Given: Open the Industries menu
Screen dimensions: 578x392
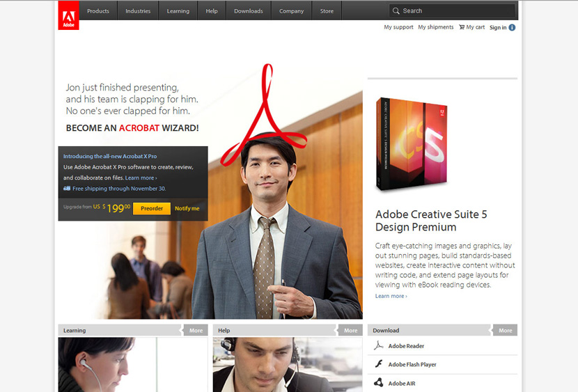Looking at the screenshot, I should pos(138,10).
